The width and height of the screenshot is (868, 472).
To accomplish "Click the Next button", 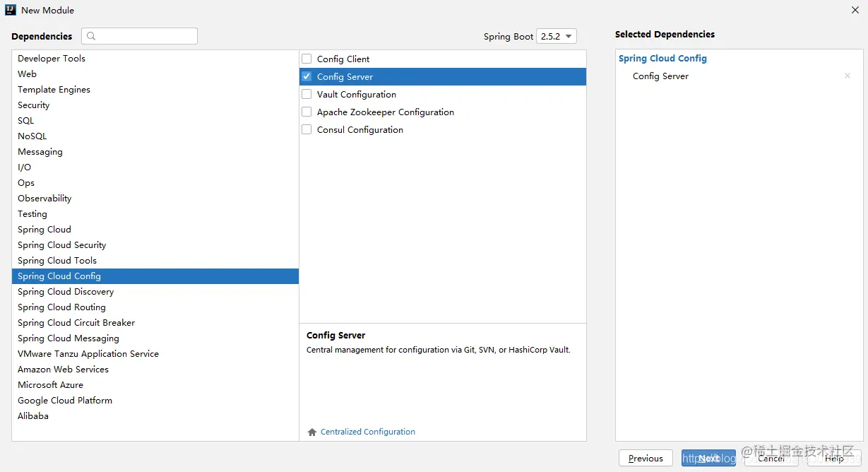I will (x=708, y=458).
